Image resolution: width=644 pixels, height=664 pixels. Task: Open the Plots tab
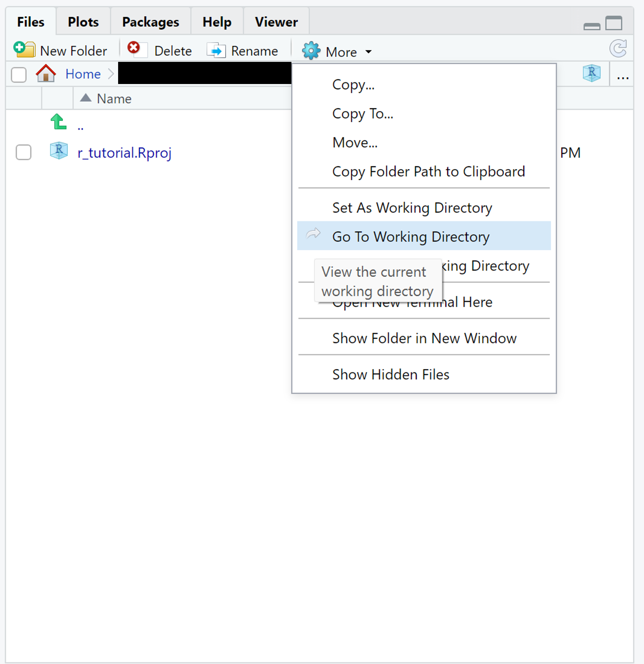tap(83, 22)
